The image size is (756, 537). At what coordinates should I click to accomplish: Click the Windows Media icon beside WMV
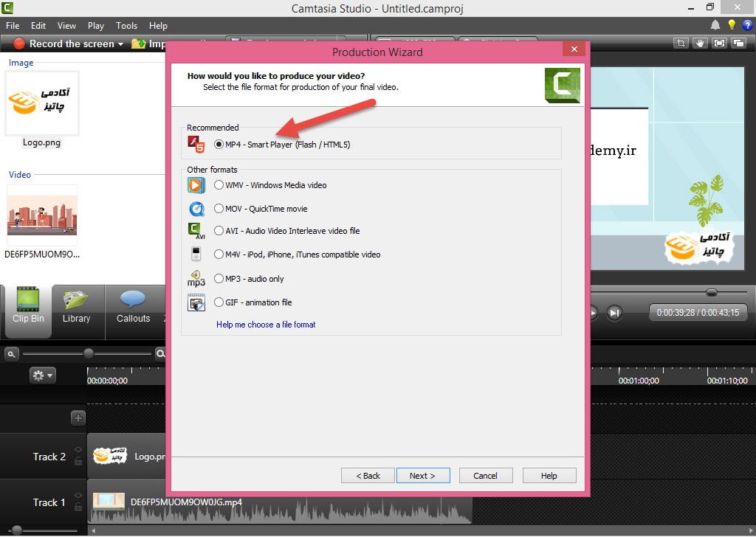(196, 185)
